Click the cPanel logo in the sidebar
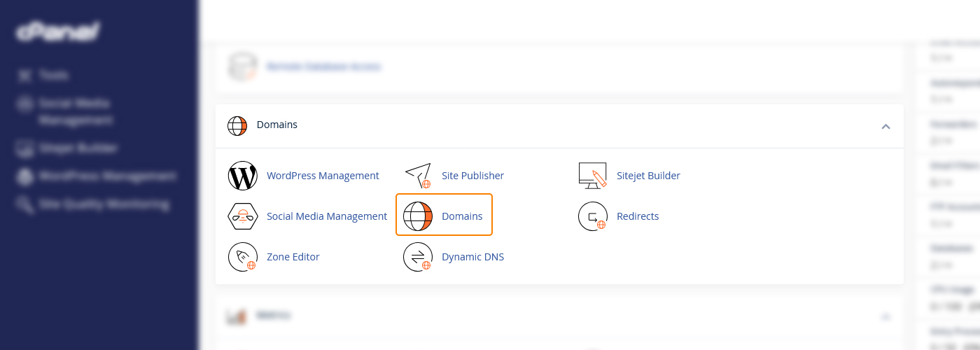The width and height of the screenshot is (980, 350). click(58, 32)
